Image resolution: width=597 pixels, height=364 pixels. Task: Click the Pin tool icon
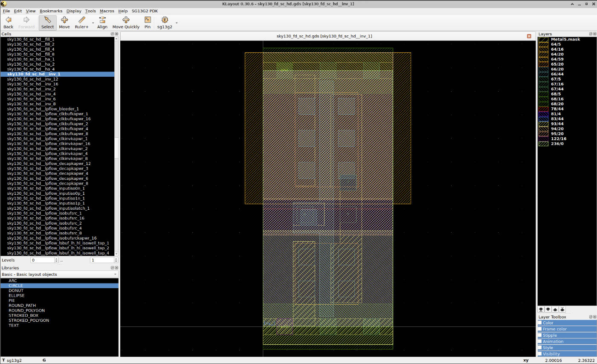pyautogui.click(x=147, y=20)
